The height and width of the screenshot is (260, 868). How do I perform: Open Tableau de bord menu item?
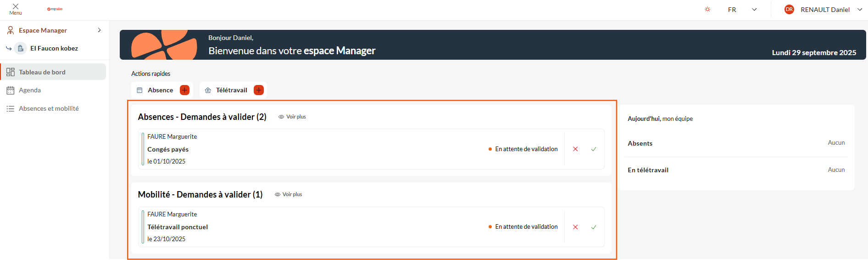click(x=42, y=72)
